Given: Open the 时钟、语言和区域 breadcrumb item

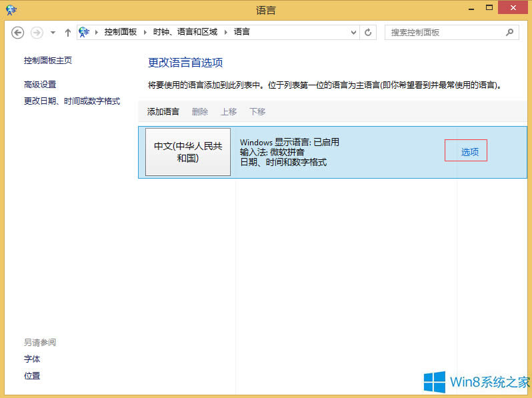Looking at the screenshot, I should [185, 32].
